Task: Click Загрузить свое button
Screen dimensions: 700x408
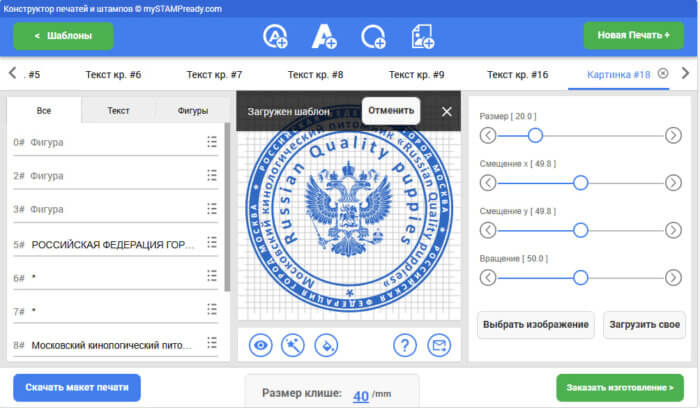Action: click(644, 325)
